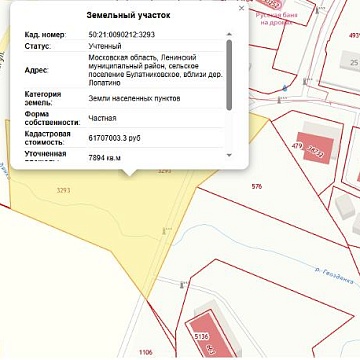Viewport: 360px width, 360px height.
Task: Click red building labeled 479
Action: pos(315,147)
